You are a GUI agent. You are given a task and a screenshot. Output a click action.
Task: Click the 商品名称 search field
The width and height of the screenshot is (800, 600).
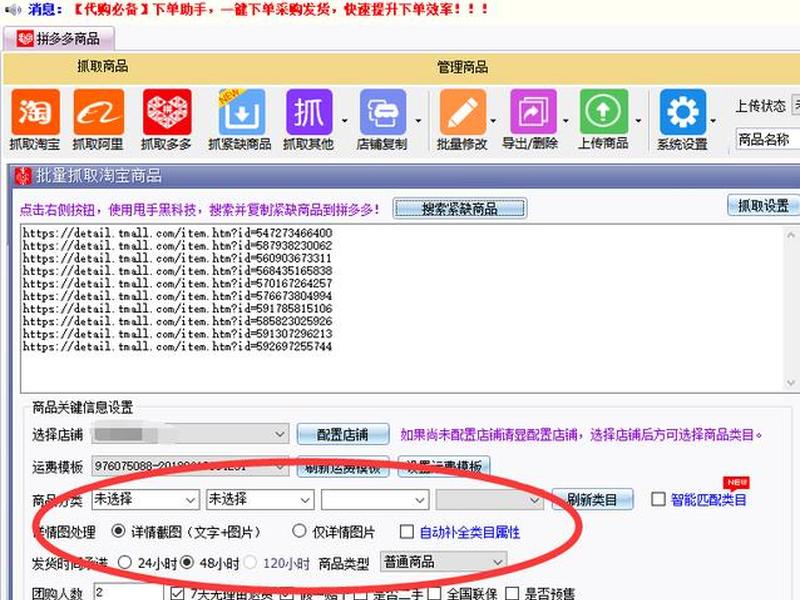(768, 139)
